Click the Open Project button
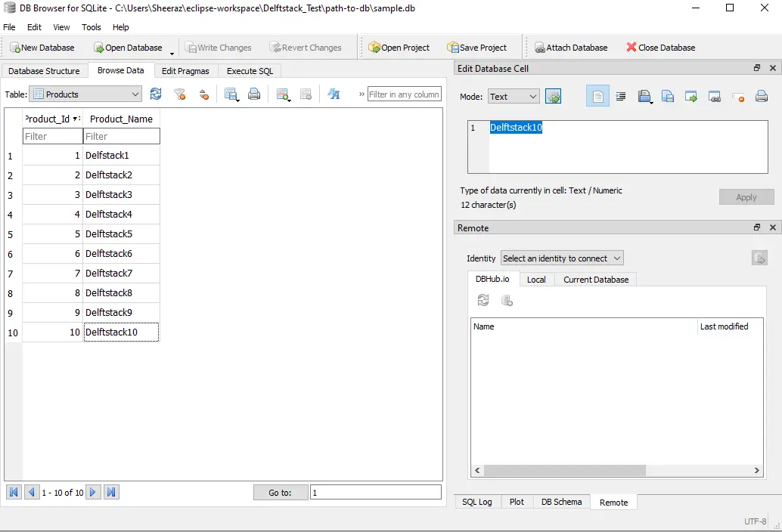 pyautogui.click(x=399, y=48)
